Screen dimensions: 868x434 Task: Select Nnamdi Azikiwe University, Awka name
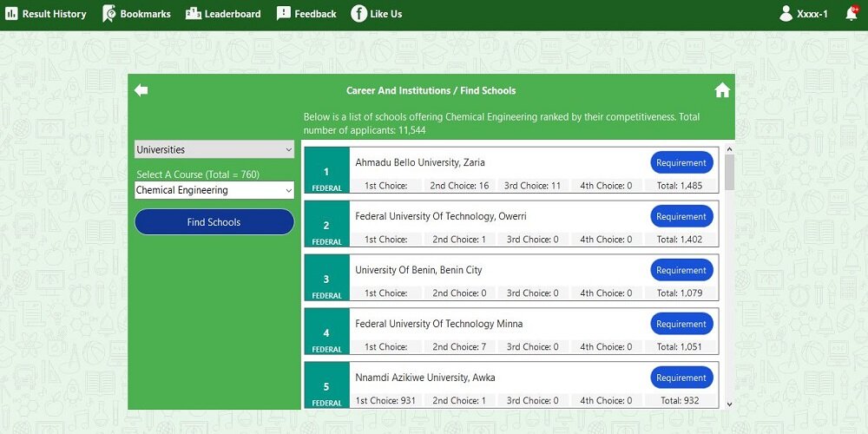pos(425,378)
